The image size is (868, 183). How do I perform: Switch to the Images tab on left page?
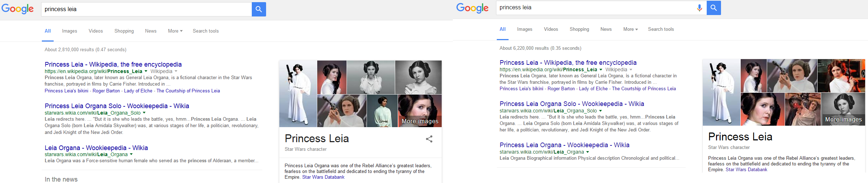[x=69, y=31]
